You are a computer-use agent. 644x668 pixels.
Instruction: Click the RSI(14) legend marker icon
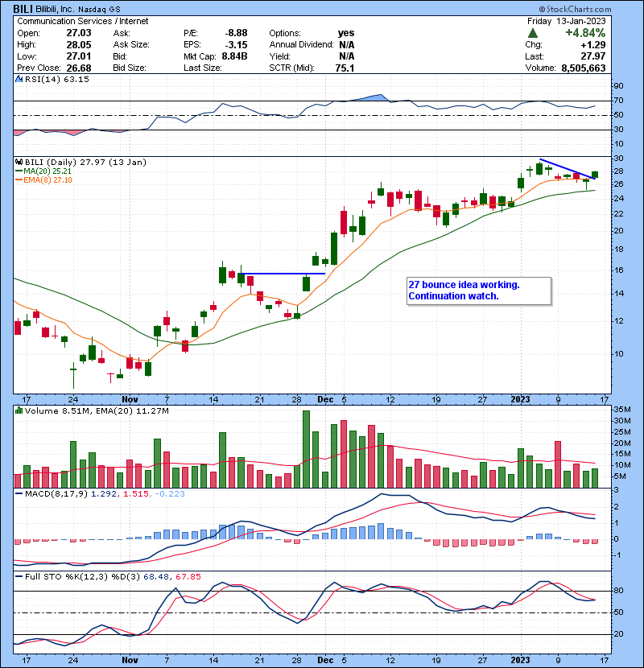[18, 80]
